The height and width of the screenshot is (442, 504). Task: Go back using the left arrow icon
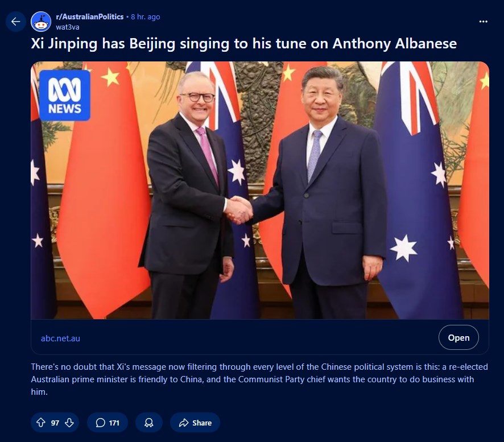[16, 22]
